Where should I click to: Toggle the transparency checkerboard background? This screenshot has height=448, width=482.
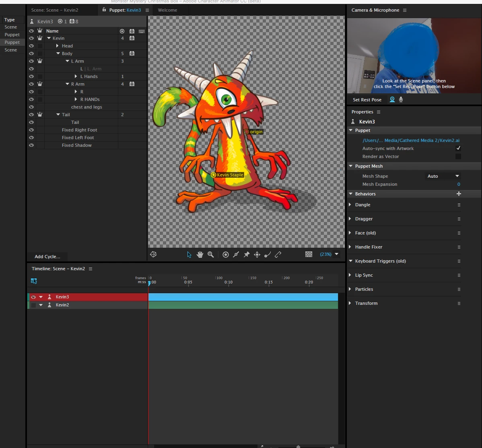tap(309, 254)
